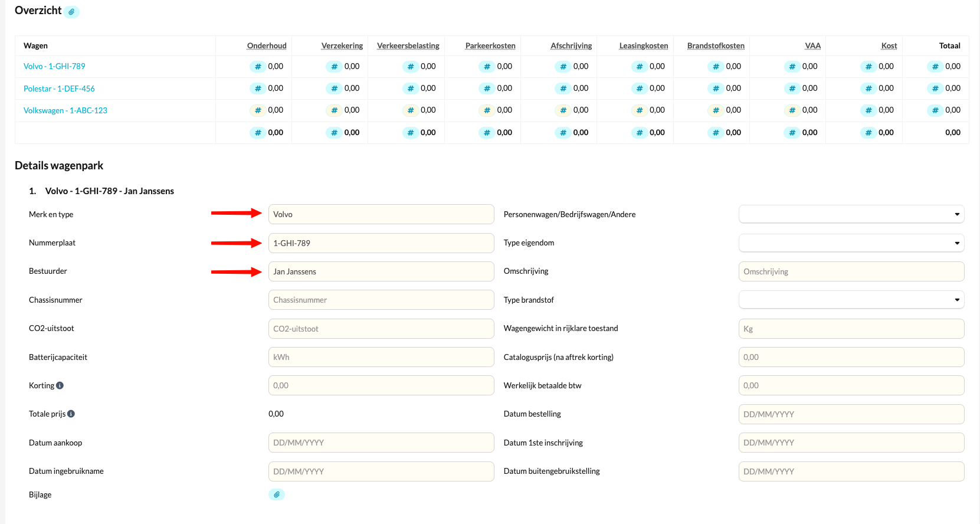Select the hash icon for Volvo Parkeerkosten

[487, 67]
